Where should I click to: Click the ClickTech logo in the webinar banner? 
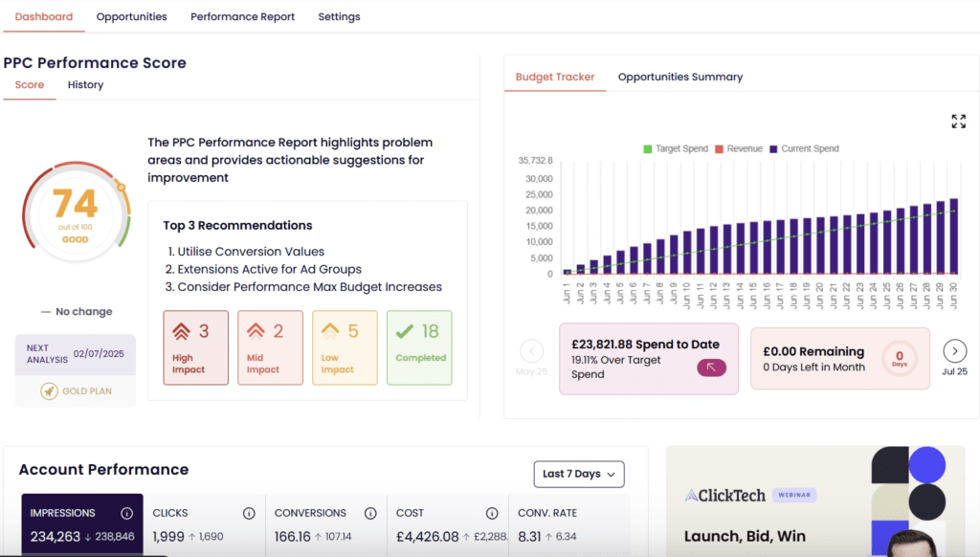(725, 496)
